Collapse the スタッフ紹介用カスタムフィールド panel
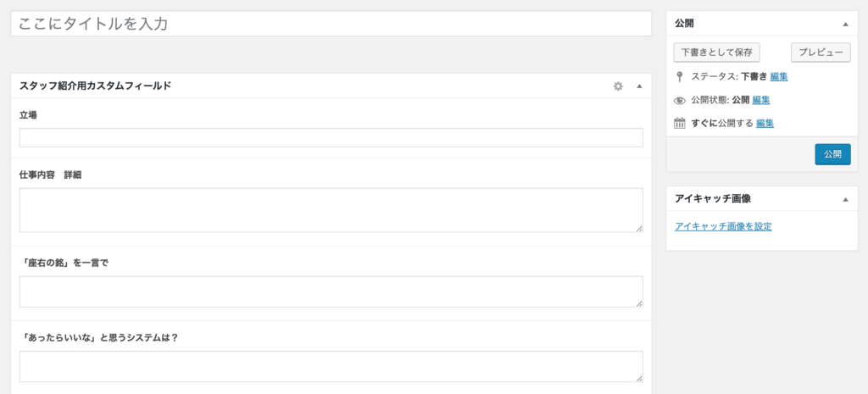868x394 pixels. [639, 86]
